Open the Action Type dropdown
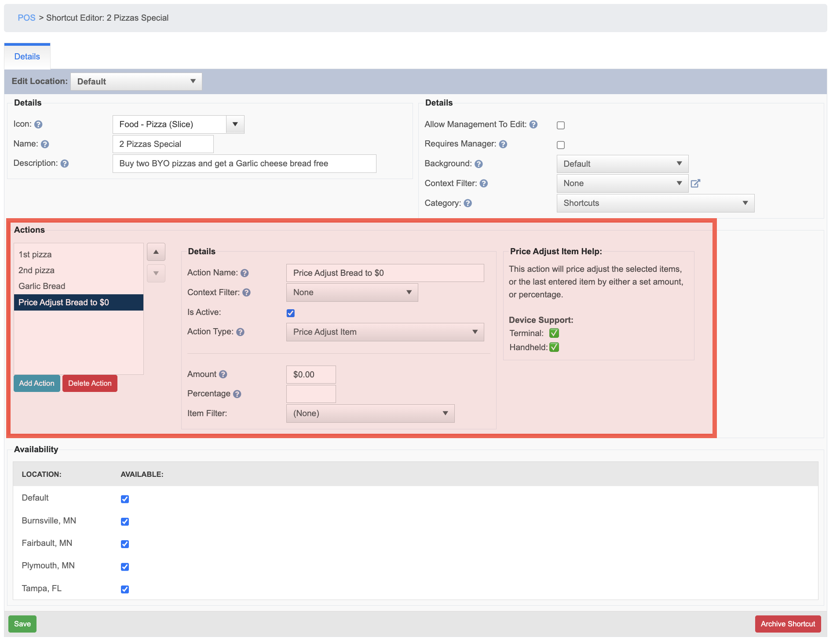Viewport: 833px width, 644px height. tap(385, 332)
